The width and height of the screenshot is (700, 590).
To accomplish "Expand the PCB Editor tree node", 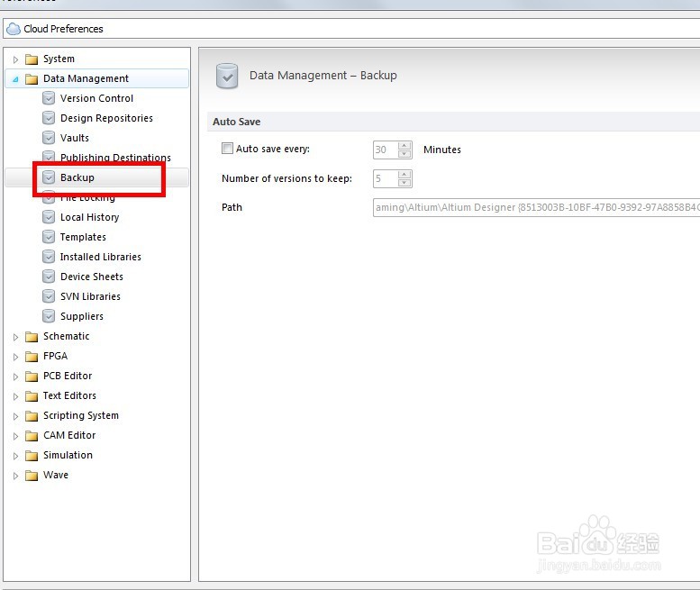I will click(15, 377).
